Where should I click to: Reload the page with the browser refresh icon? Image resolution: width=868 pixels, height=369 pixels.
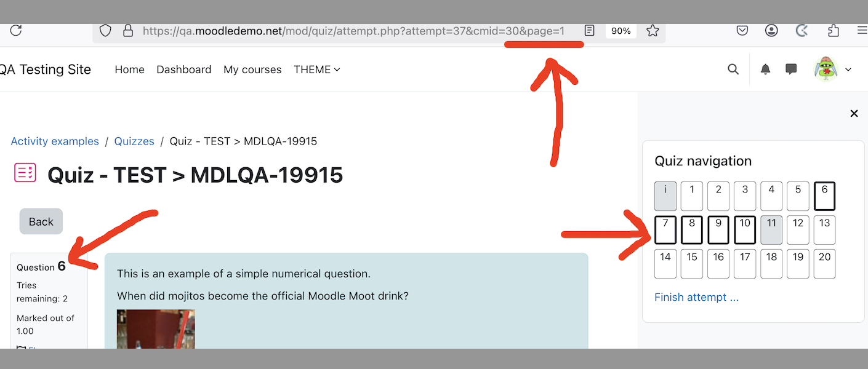coord(16,30)
